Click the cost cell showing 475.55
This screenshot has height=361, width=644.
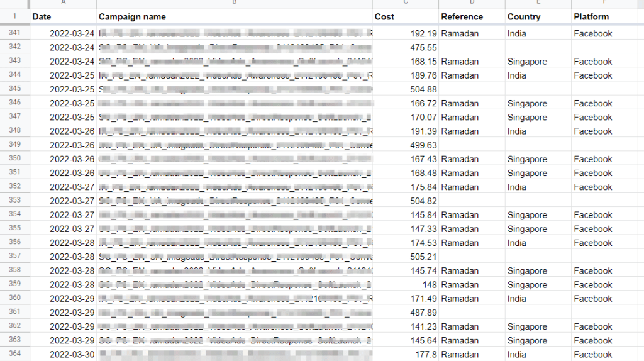point(406,48)
